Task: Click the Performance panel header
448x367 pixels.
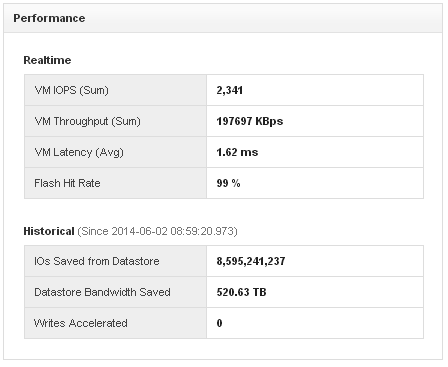Action: (223, 18)
